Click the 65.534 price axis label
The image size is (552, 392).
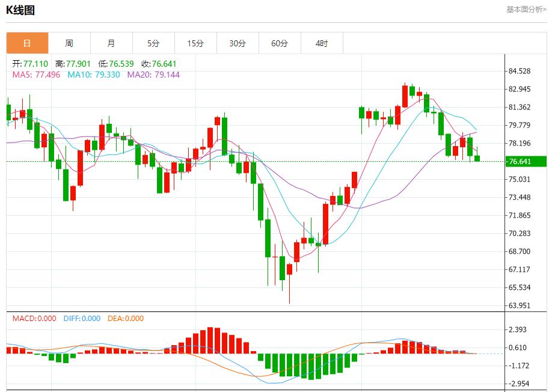520,287
